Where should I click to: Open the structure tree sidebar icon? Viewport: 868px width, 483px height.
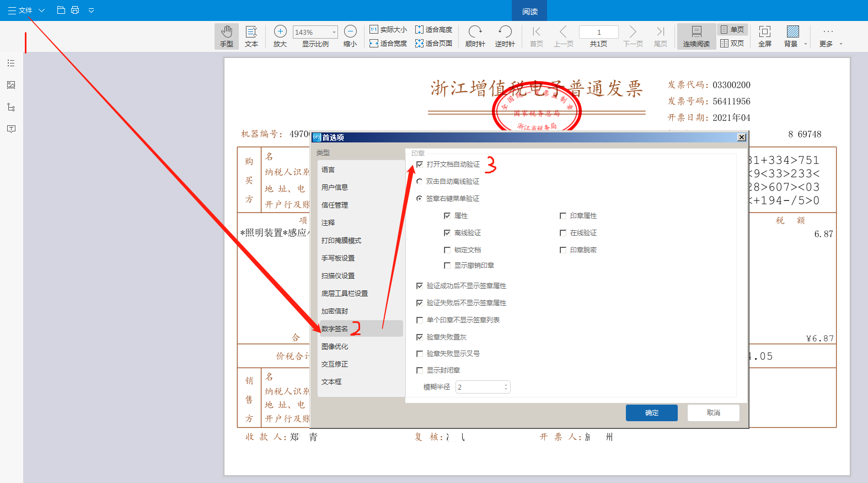tap(11, 107)
